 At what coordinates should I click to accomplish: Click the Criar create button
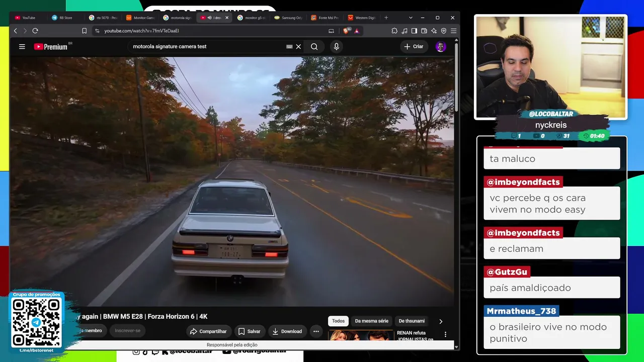[414, 47]
